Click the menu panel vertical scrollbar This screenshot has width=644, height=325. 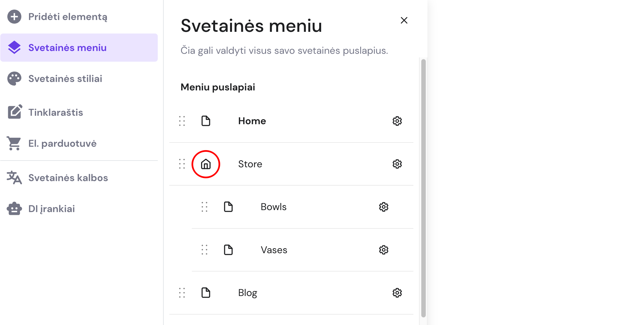pyautogui.click(x=424, y=188)
